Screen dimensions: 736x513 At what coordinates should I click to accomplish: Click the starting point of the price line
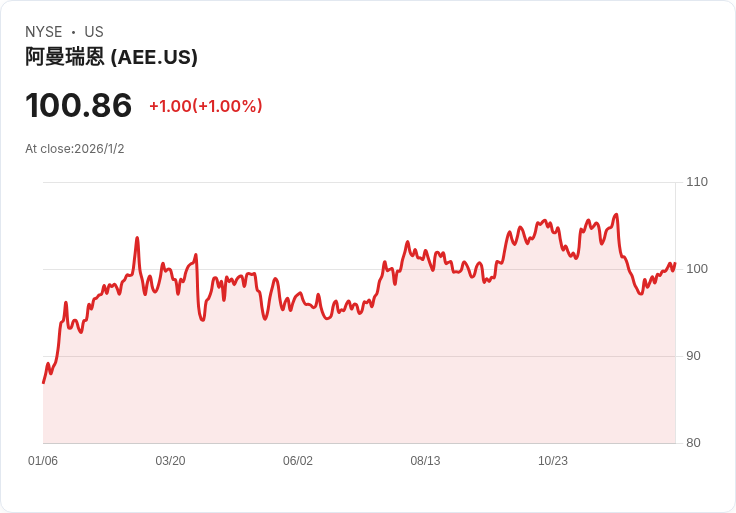click(x=43, y=383)
